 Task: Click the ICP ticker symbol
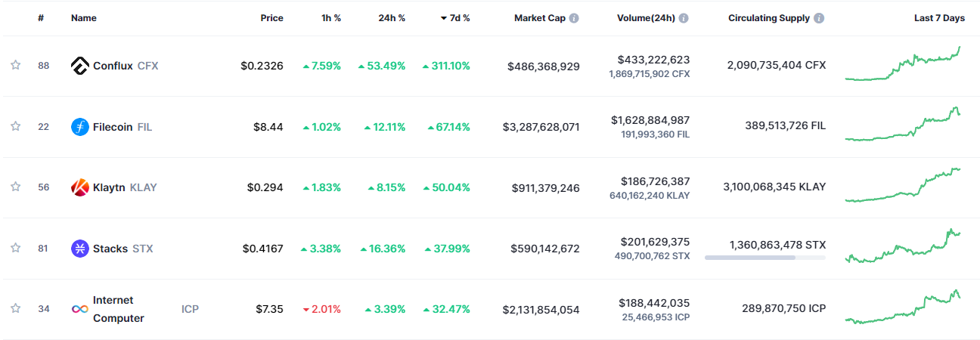click(190, 309)
